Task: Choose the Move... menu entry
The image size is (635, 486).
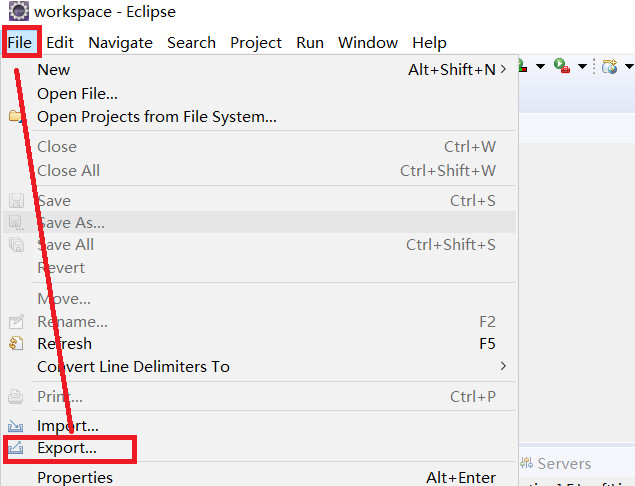Action: (259, 298)
